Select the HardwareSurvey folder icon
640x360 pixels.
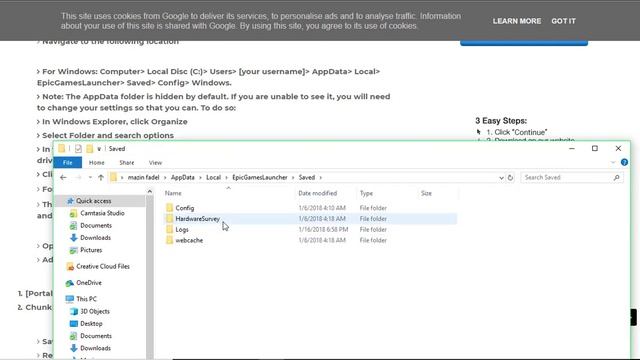pos(170,219)
